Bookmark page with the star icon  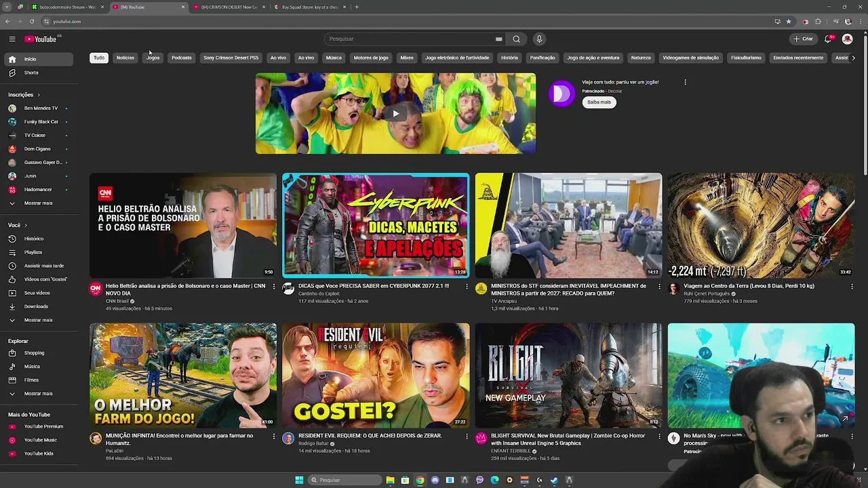(789, 21)
